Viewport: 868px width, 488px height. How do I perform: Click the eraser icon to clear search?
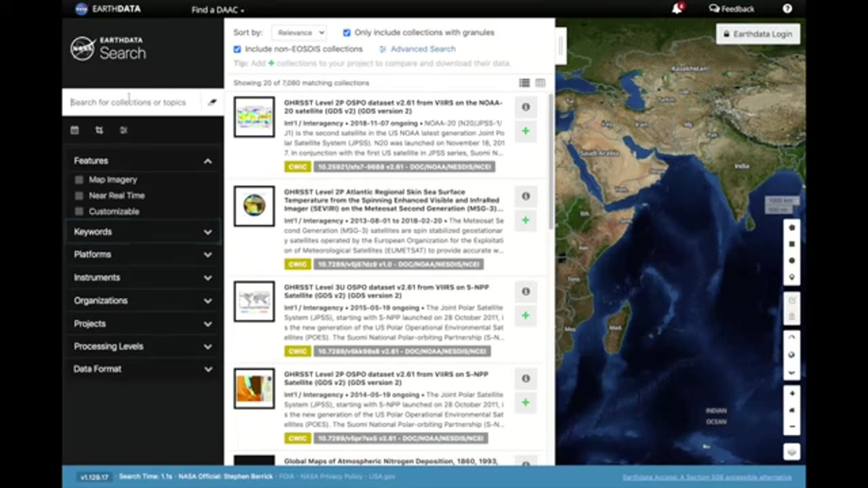click(212, 102)
